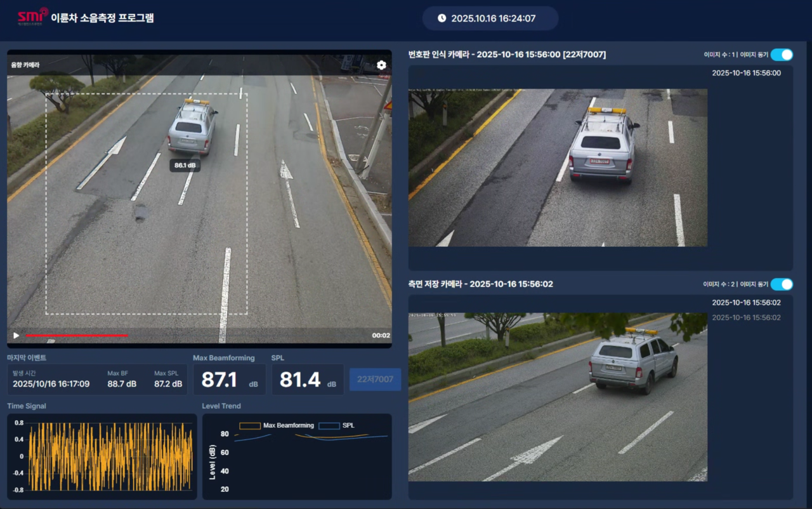Click the last event time 2025/10/16 16:17:09
The image size is (812, 509).
click(x=51, y=384)
